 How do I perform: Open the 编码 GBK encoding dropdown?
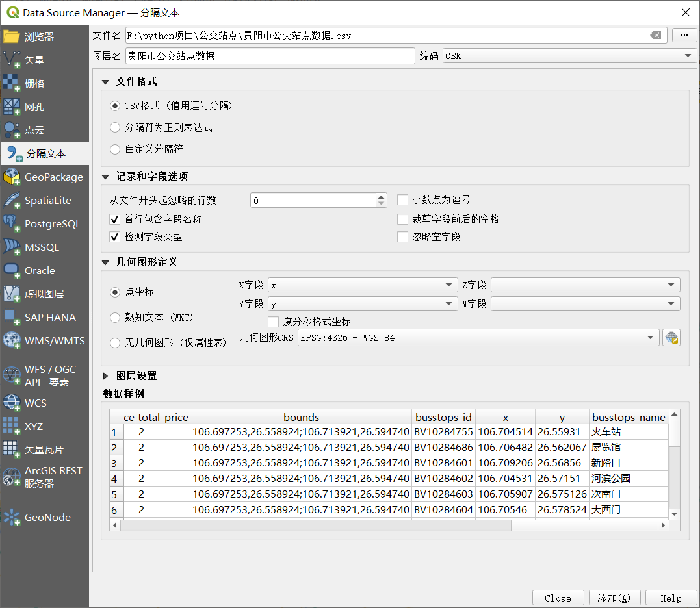point(569,56)
